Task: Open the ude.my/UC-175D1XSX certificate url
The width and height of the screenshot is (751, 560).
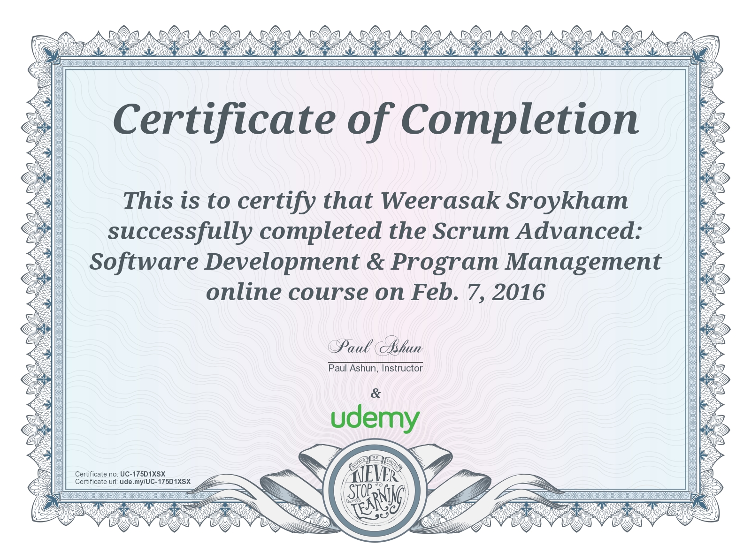Action: coord(155,482)
